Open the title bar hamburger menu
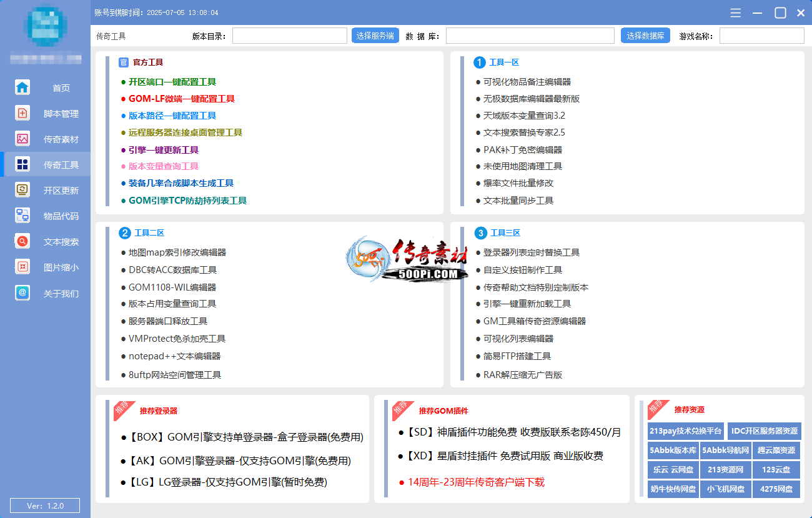 point(736,12)
